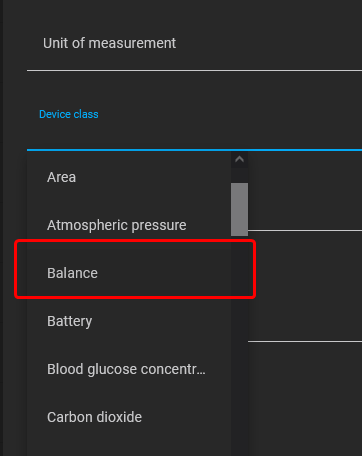Click the dropdown scrollbar thumb
The width and height of the screenshot is (362, 456).
(x=239, y=209)
